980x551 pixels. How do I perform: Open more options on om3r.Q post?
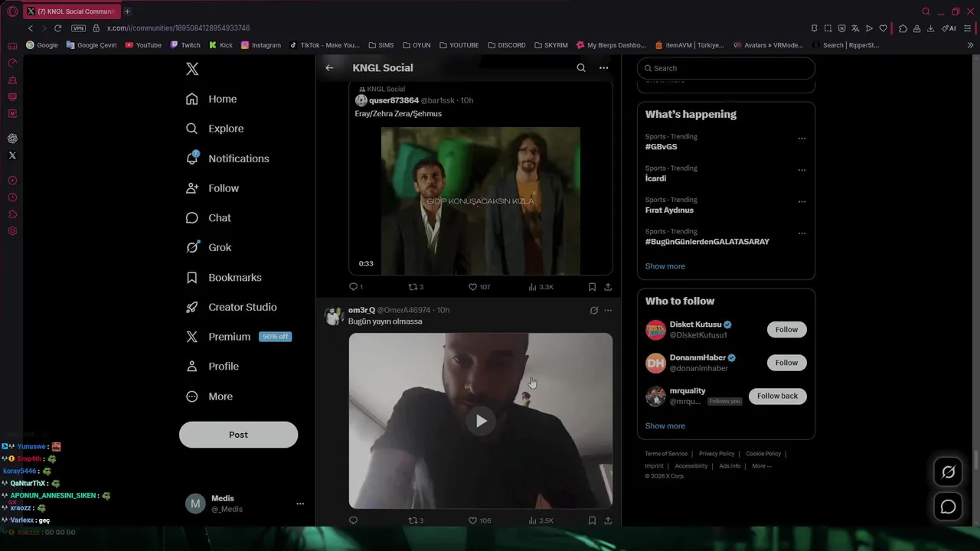click(x=608, y=311)
